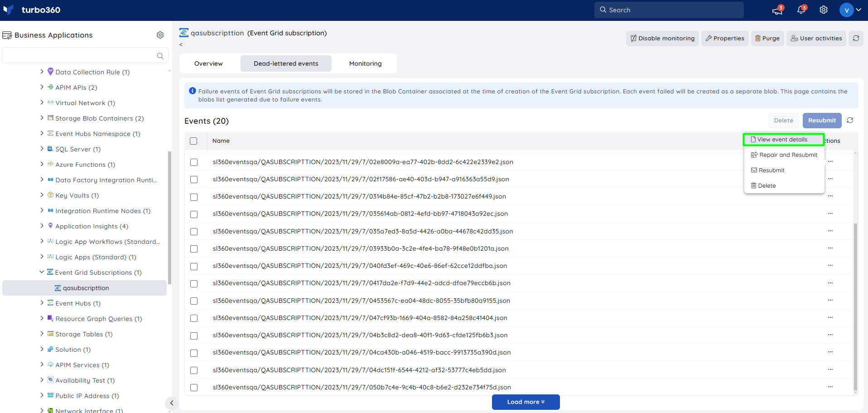The image size is (868, 413).
Task: Click the Event Grid subscription title icon
Action: click(184, 33)
